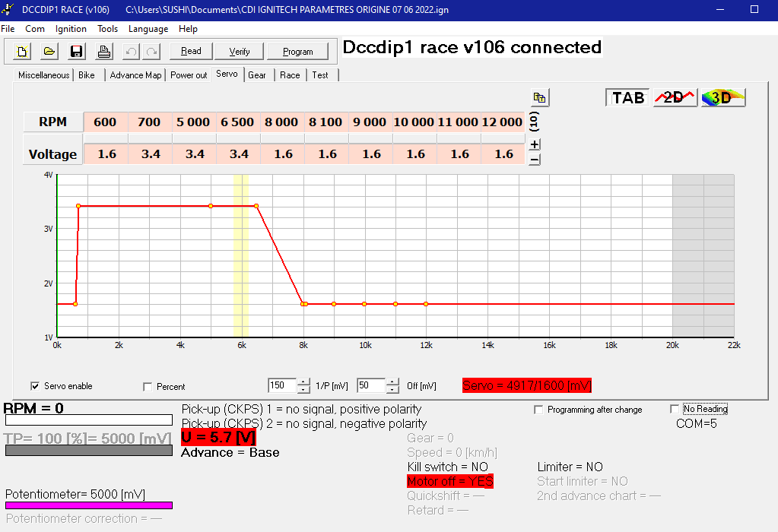The height and width of the screenshot is (532, 778).
Task: Click the Off [mV] input field showing 50
Action: pyautogui.click(x=371, y=386)
